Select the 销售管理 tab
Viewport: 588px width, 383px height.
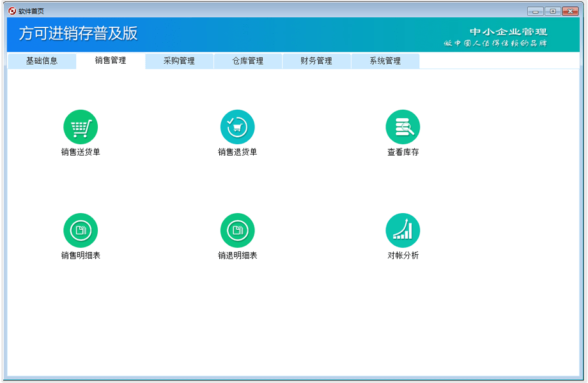(x=111, y=61)
